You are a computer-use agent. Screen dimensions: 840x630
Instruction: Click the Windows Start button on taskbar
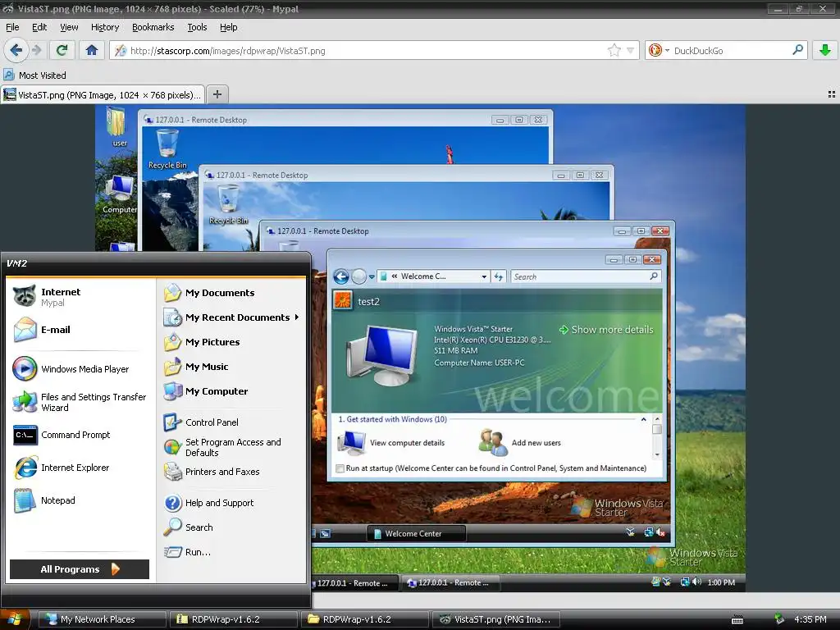coord(15,619)
